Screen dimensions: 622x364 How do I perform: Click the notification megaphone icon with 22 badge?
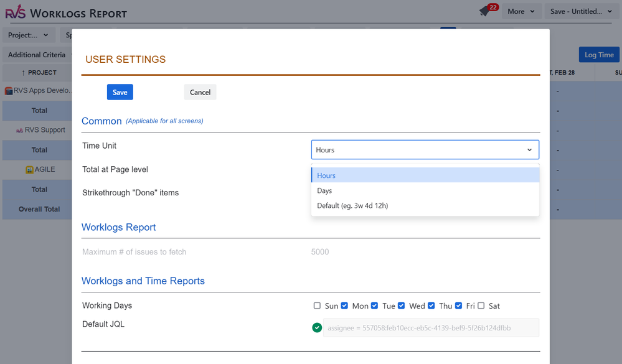[x=488, y=10]
